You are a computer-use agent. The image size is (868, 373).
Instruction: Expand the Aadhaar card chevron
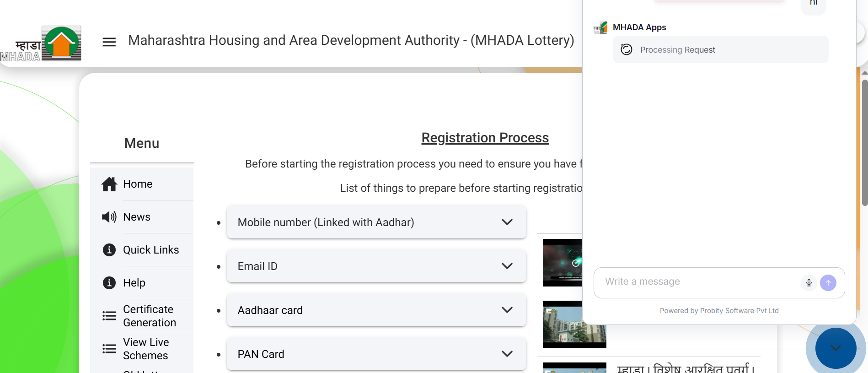(507, 310)
